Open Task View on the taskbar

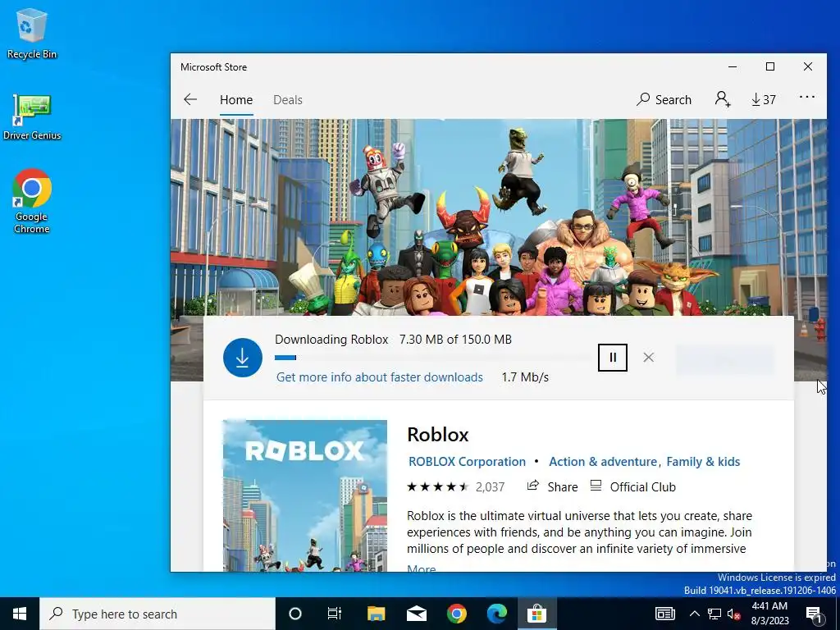tap(335, 614)
